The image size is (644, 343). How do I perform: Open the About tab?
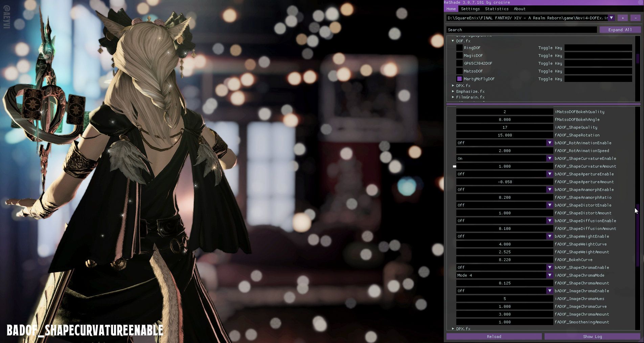point(520,9)
